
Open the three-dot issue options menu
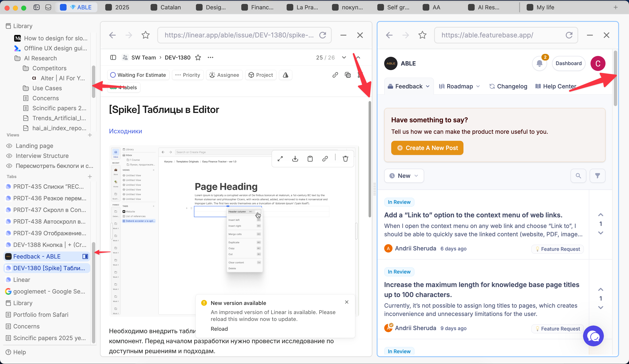(x=210, y=57)
